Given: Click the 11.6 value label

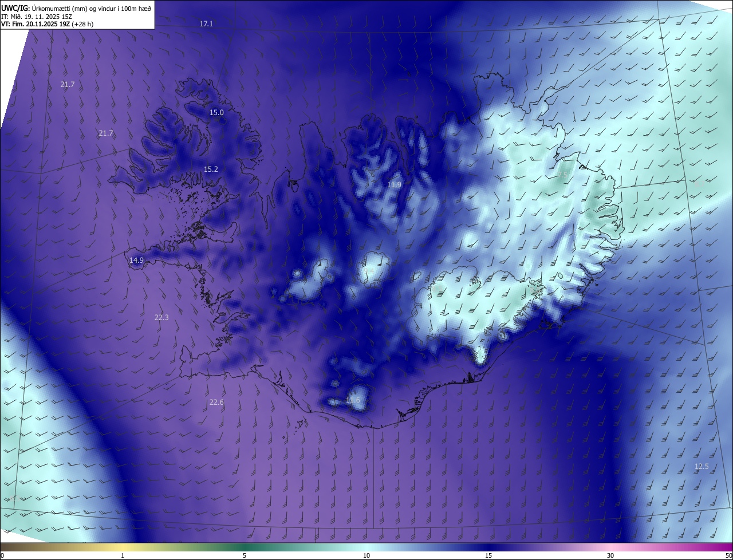Looking at the screenshot, I should coord(353,400).
